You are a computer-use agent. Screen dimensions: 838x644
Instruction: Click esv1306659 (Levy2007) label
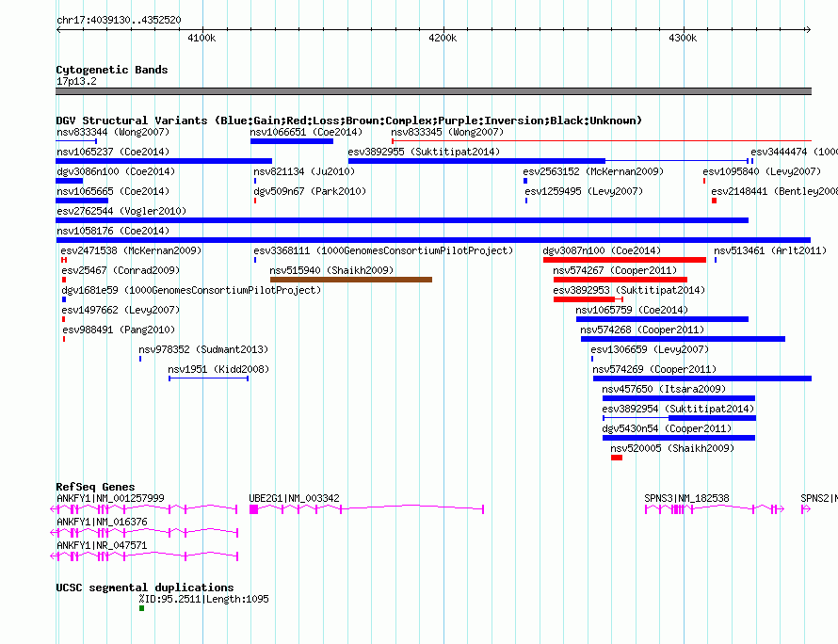click(x=650, y=349)
